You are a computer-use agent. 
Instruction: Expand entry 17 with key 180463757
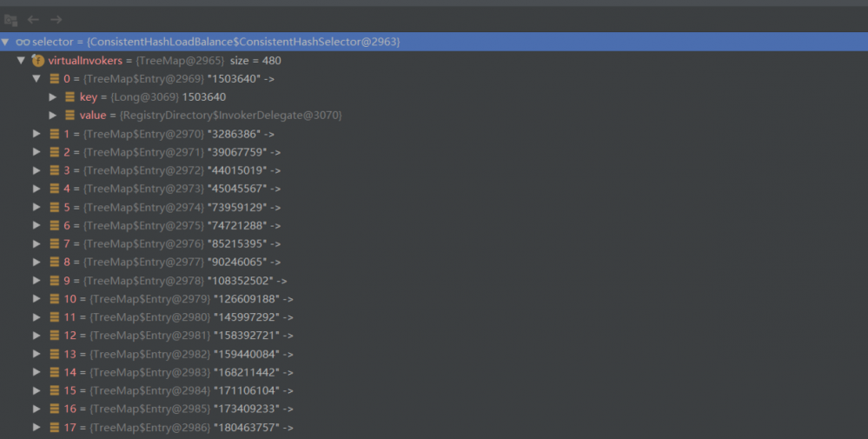[36, 427]
